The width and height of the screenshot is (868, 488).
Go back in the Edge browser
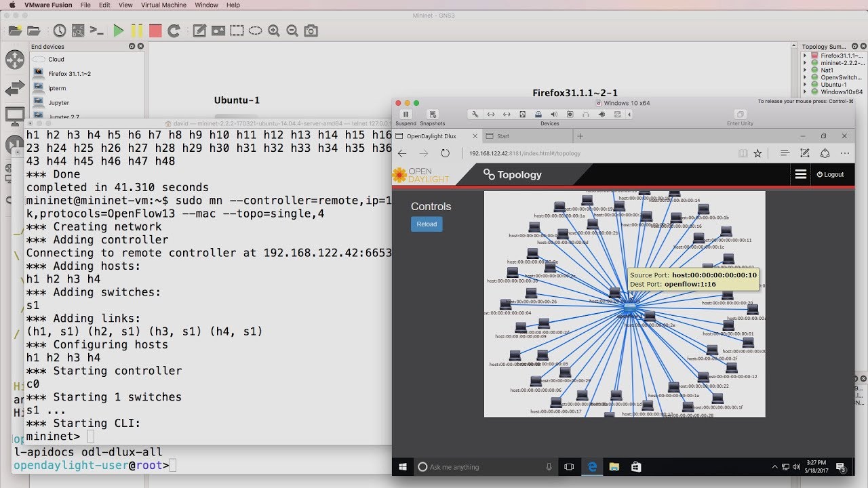[x=402, y=154]
